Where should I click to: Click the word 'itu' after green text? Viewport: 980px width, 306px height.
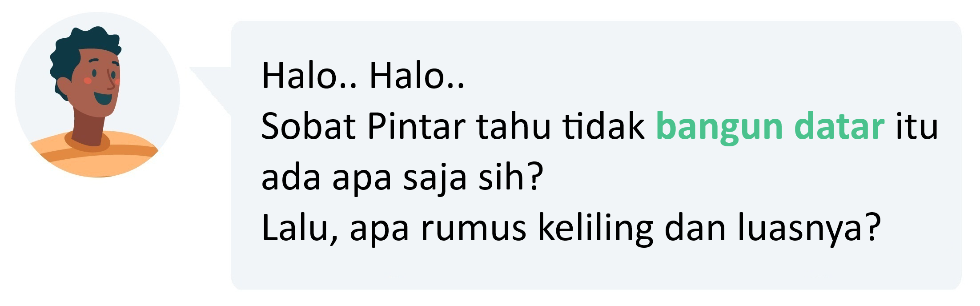pyautogui.click(x=917, y=126)
